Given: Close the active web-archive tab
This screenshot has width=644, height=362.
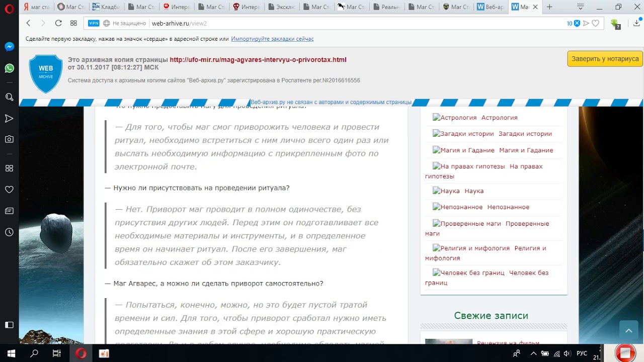Looking at the screenshot, I should [x=535, y=7].
